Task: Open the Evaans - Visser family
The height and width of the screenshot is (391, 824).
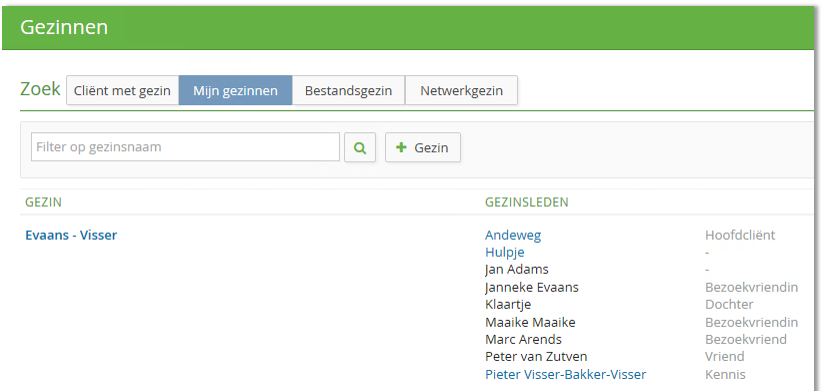Action: [x=71, y=235]
